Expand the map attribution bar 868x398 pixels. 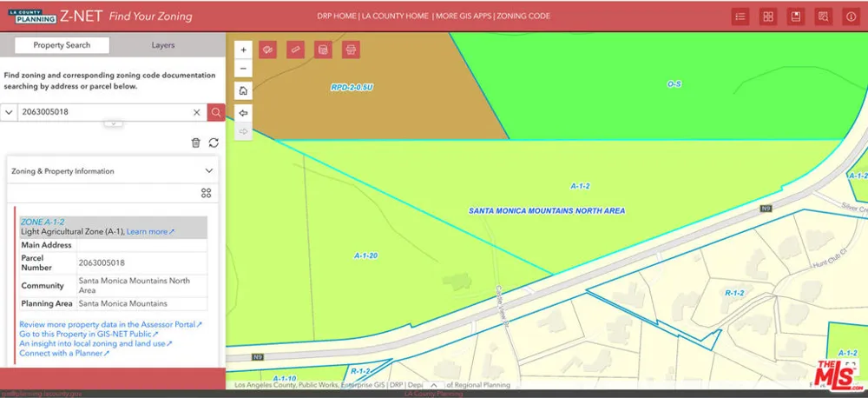434,385
